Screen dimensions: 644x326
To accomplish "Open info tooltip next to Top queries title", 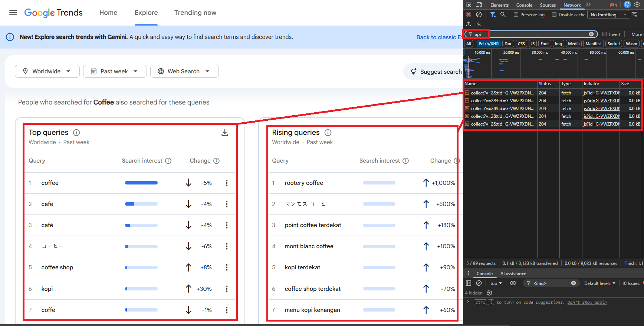I will [x=76, y=133].
